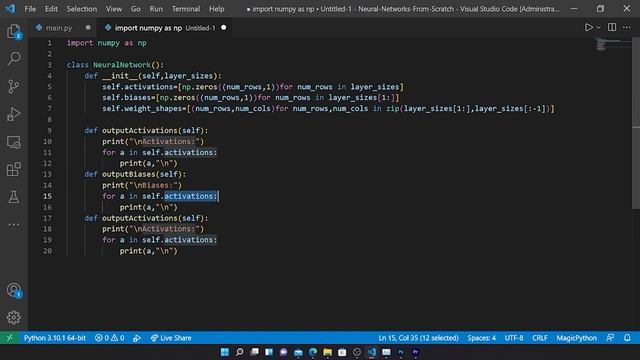The height and width of the screenshot is (360, 640).
Task: Close main.py tab via unsaved dot
Action: coord(88,28)
